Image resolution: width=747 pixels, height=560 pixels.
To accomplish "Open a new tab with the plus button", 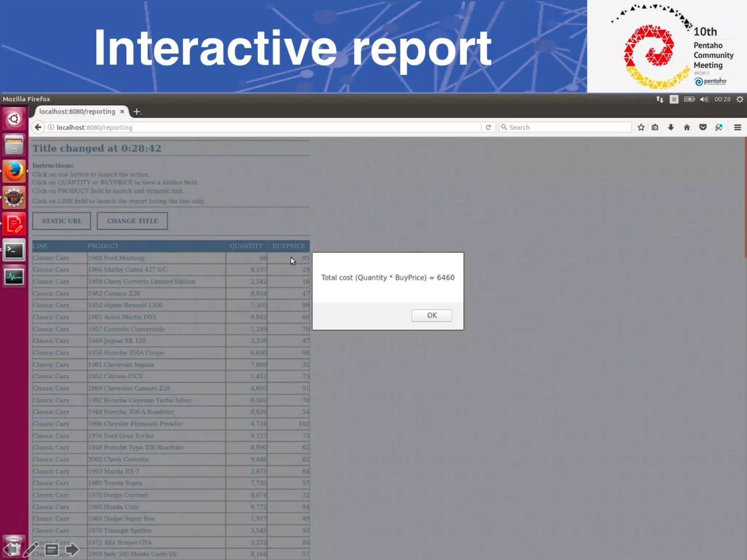I will pos(137,112).
